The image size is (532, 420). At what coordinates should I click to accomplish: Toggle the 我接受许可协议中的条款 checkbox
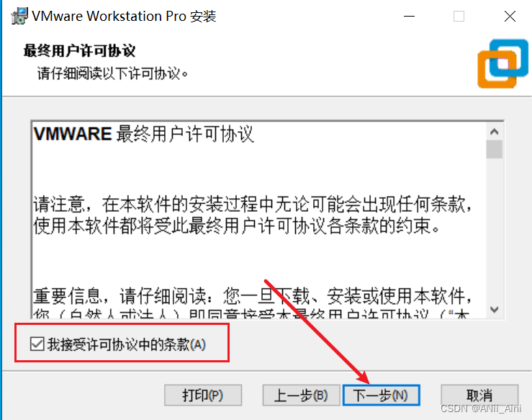point(37,344)
